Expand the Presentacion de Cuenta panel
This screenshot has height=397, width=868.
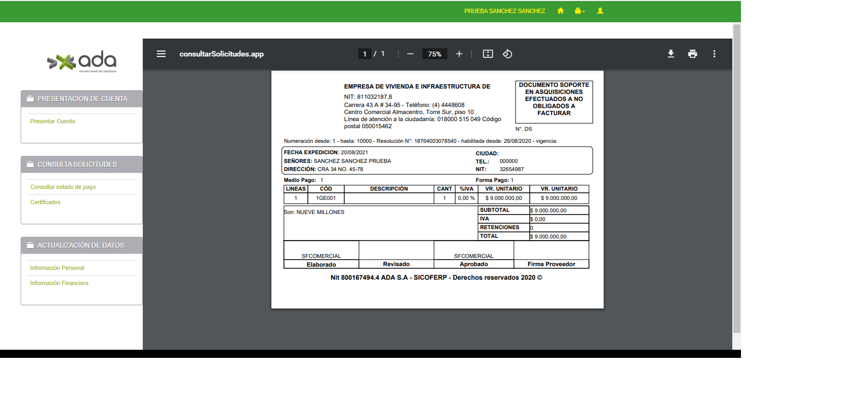click(x=82, y=99)
